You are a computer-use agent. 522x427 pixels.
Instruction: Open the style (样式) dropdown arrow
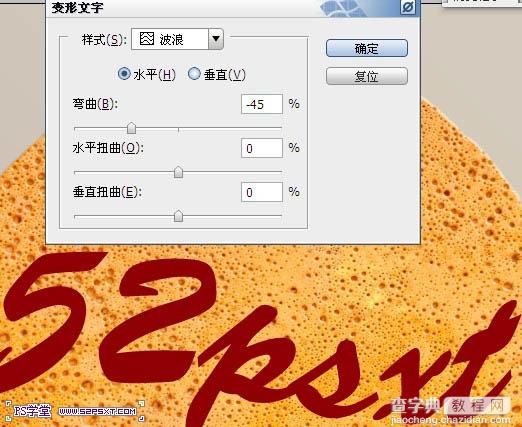(216, 39)
